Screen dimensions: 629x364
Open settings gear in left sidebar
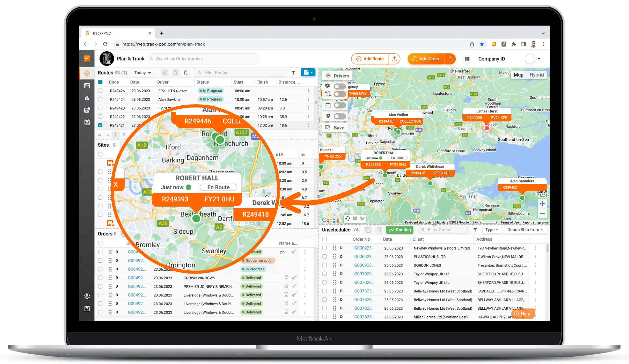[x=87, y=296]
